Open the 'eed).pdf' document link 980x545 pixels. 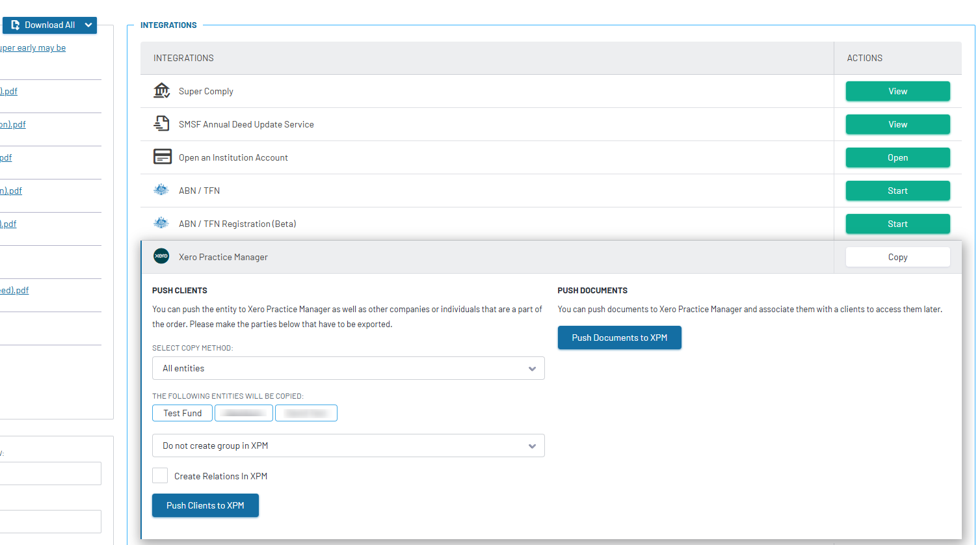tap(14, 290)
